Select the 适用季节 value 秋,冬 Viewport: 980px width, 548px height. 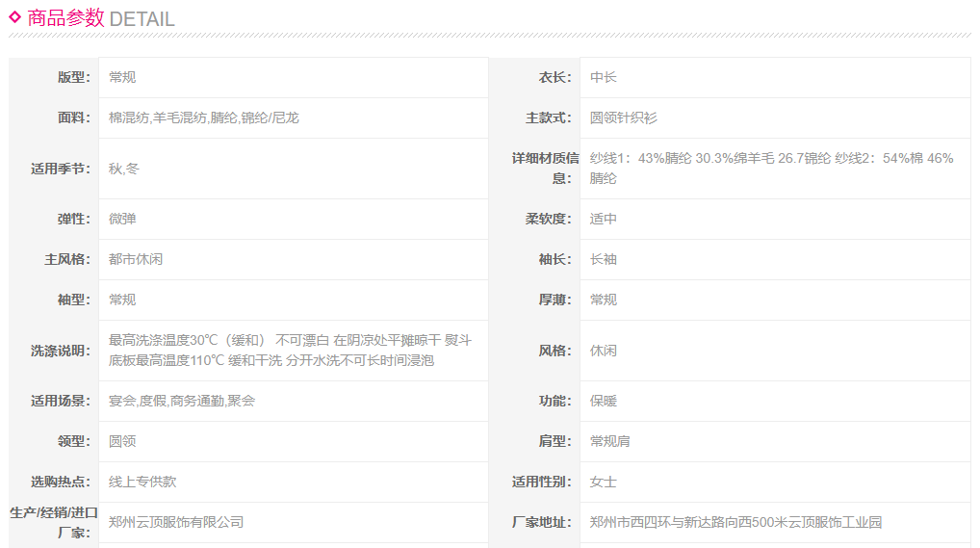click(124, 169)
